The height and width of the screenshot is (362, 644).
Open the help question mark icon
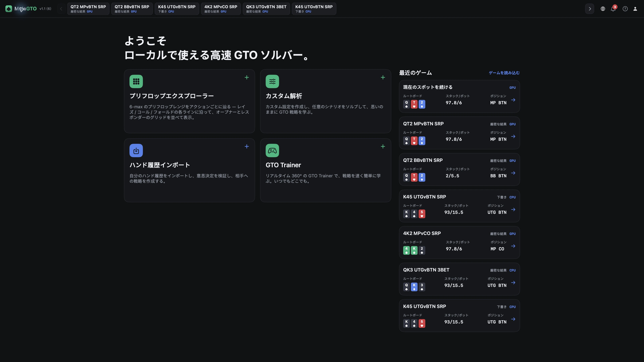(x=625, y=9)
